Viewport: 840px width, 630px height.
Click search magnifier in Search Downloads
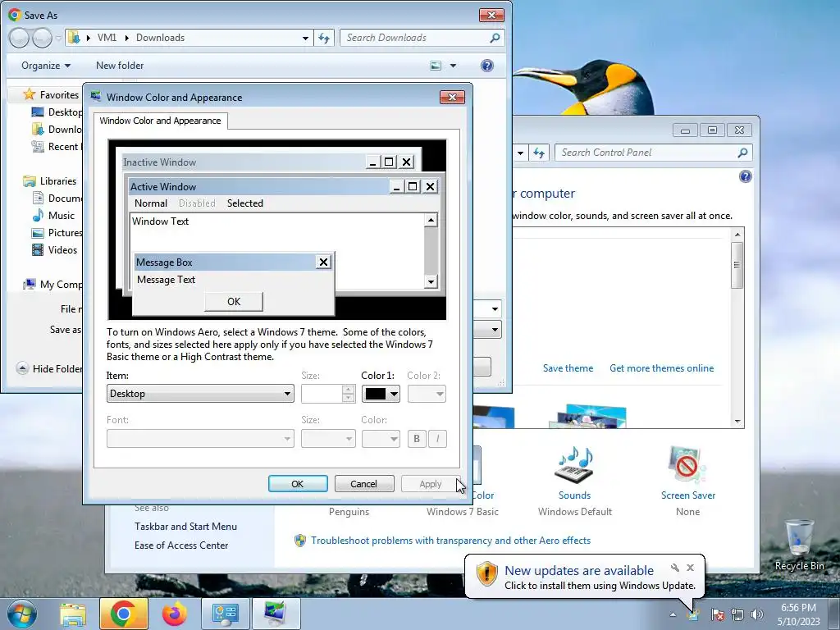[x=495, y=38]
